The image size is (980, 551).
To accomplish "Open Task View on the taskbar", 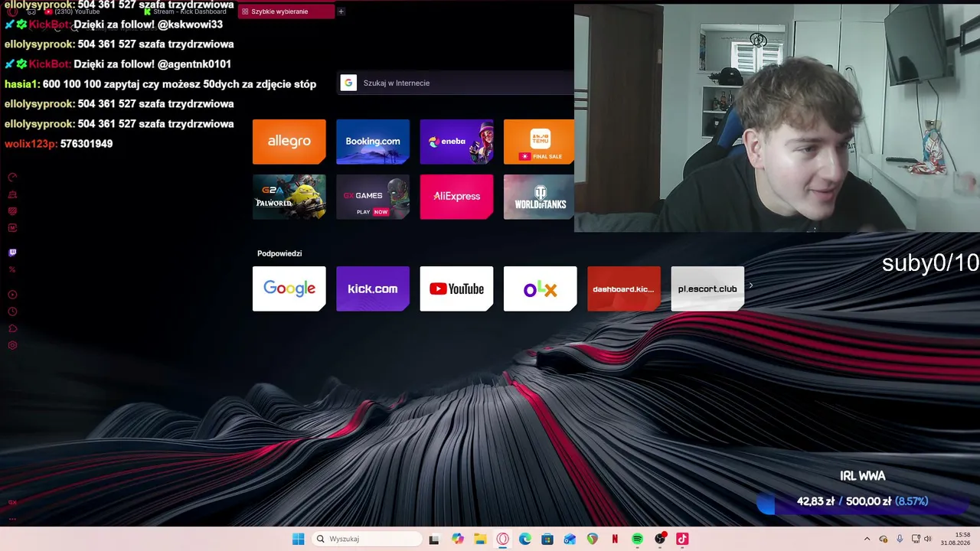I will [x=434, y=539].
